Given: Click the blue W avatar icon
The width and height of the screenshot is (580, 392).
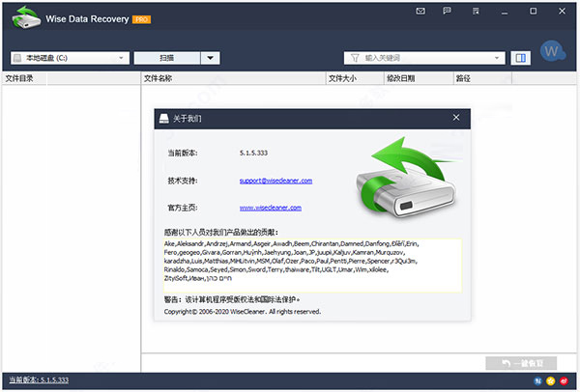Looking at the screenshot, I should click(552, 51).
